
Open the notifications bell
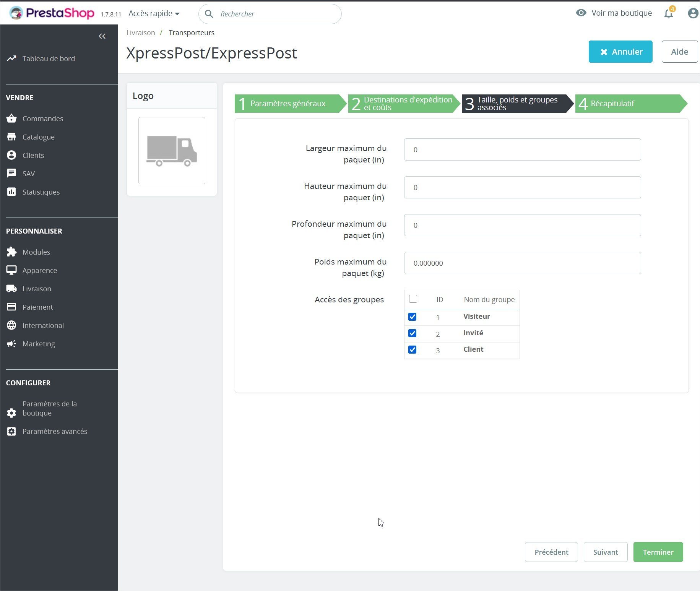coord(668,14)
